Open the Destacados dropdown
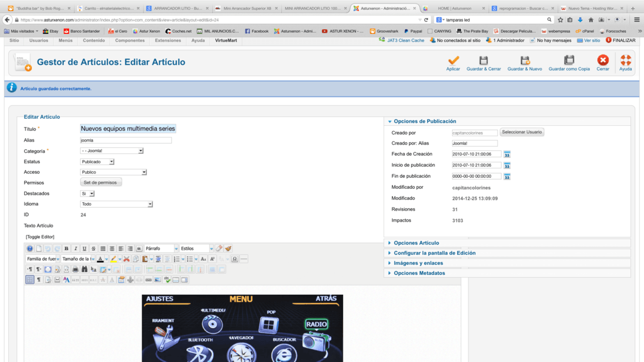644x362 pixels. 87,194
